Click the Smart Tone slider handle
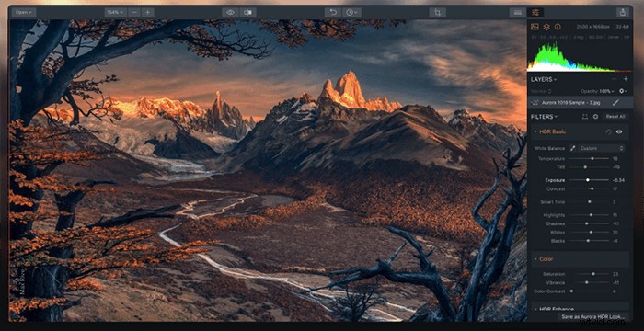Screen dimensions: 644x331 (x=590, y=201)
